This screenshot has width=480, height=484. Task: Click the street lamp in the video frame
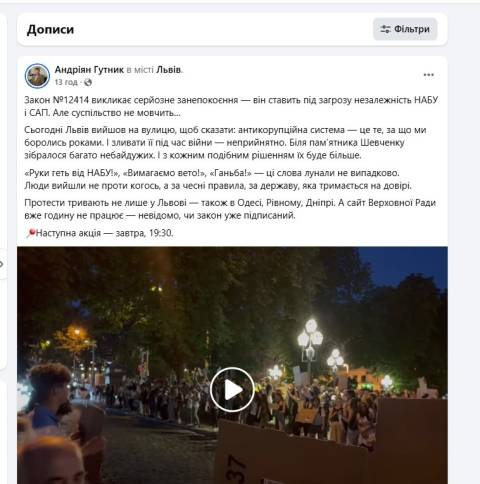[310, 343]
